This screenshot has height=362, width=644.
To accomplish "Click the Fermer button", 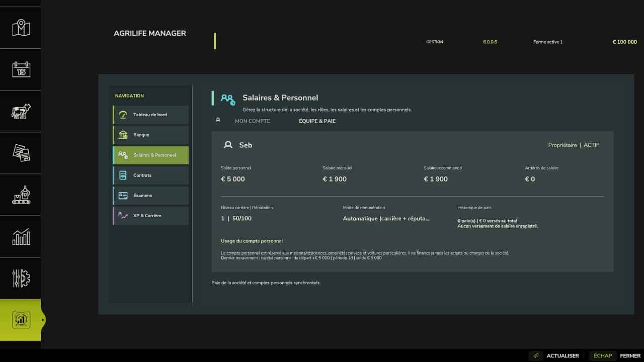I will tap(630, 356).
